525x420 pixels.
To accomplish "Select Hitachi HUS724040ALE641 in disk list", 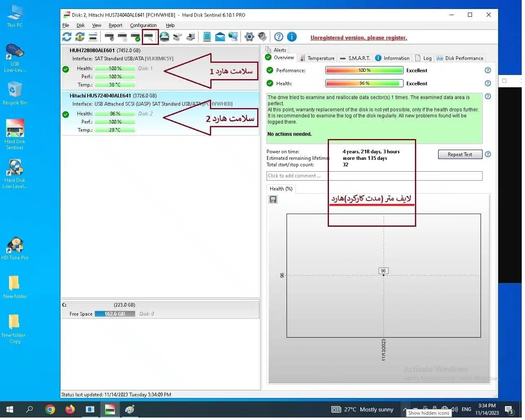I will pyautogui.click(x=160, y=113).
